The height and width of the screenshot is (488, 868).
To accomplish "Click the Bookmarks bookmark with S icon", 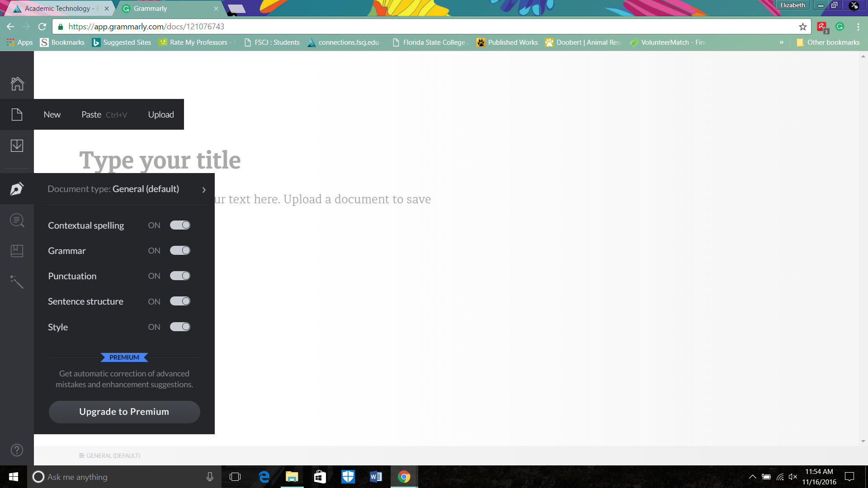I will [x=62, y=42].
